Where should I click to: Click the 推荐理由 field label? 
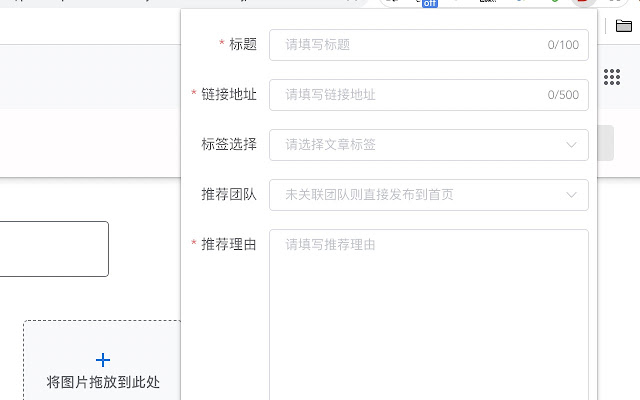[229, 244]
